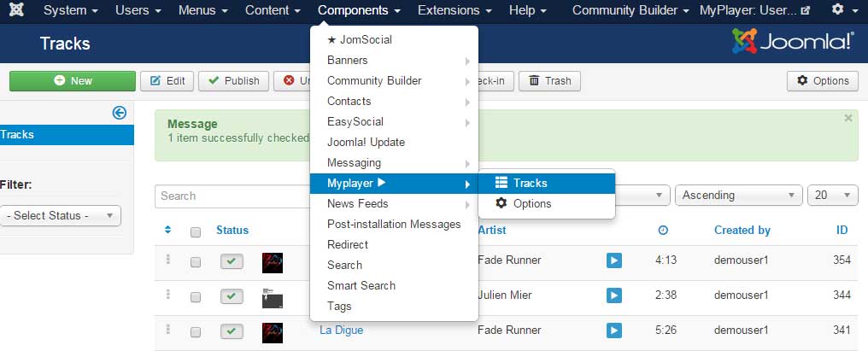Check the select-all checkbox in table header
This screenshot has height=351, width=868.
196,232
